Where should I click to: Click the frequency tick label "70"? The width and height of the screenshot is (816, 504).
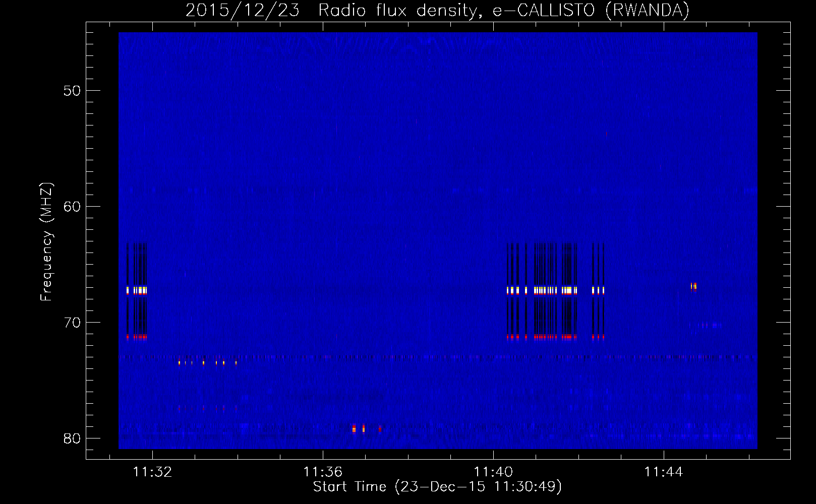pyautogui.click(x=72, y=323)
